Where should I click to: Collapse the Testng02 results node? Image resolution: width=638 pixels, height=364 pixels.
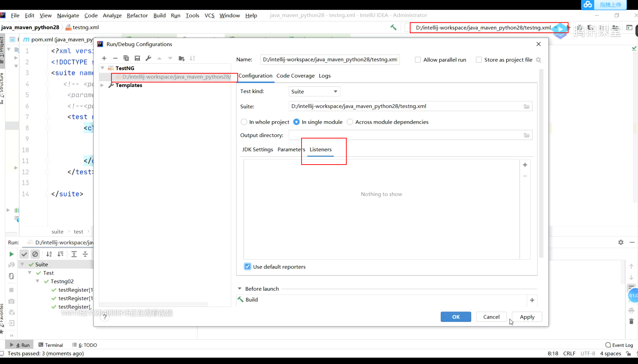(37, 281)
